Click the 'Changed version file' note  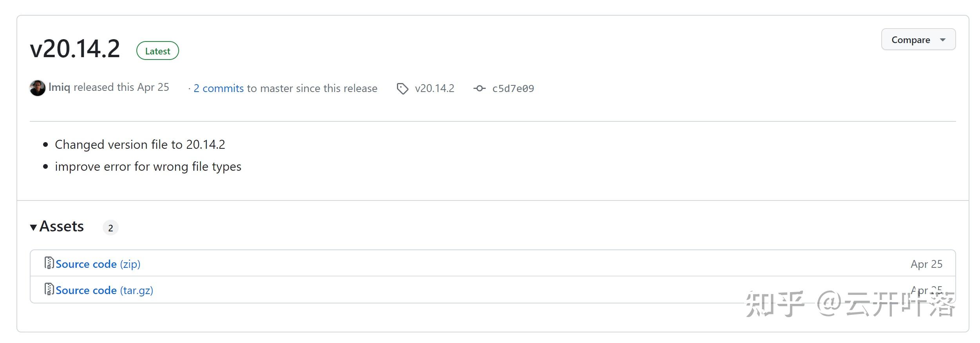tap(140, 144)
